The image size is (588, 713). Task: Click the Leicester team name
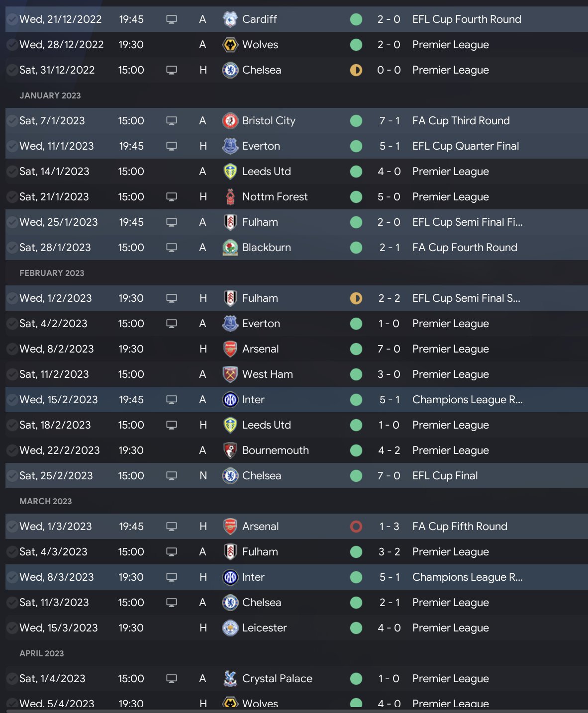click(x=264, y=628)
